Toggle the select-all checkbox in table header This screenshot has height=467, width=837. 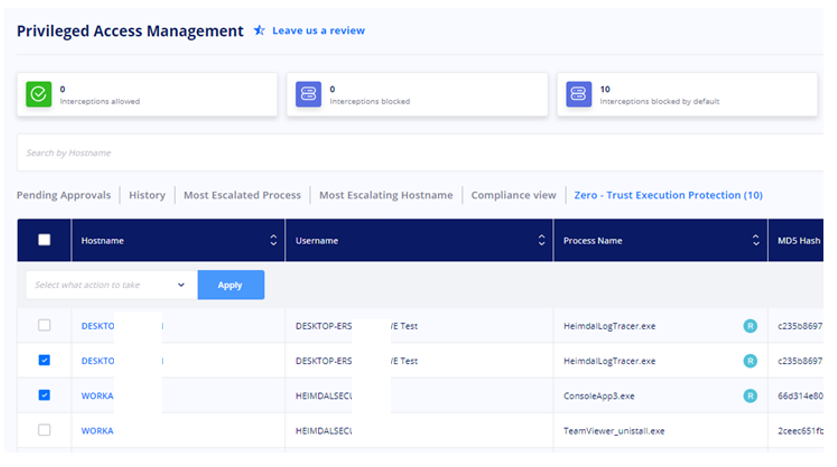coord(44,240)
